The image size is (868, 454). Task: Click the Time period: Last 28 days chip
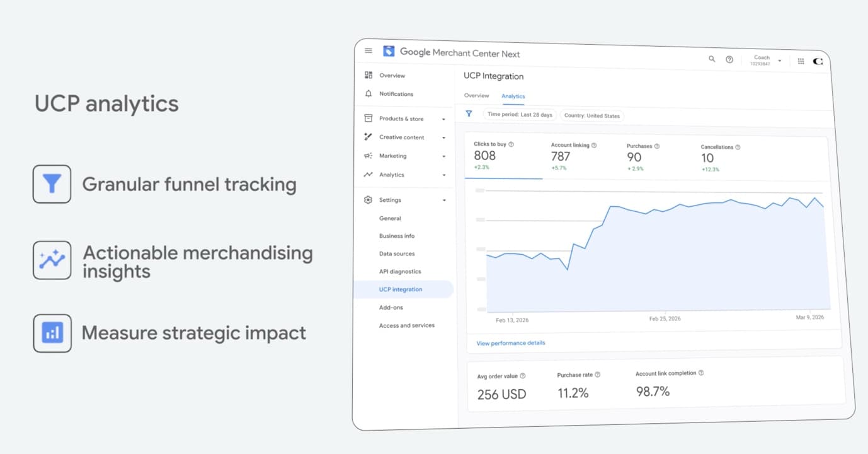click(x=520, y=115)
